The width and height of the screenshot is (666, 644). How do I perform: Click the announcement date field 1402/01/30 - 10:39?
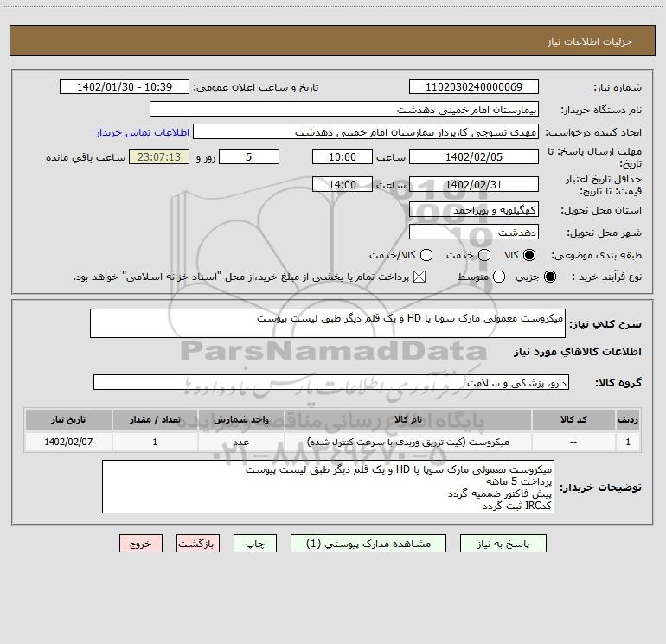pos(125,87)
